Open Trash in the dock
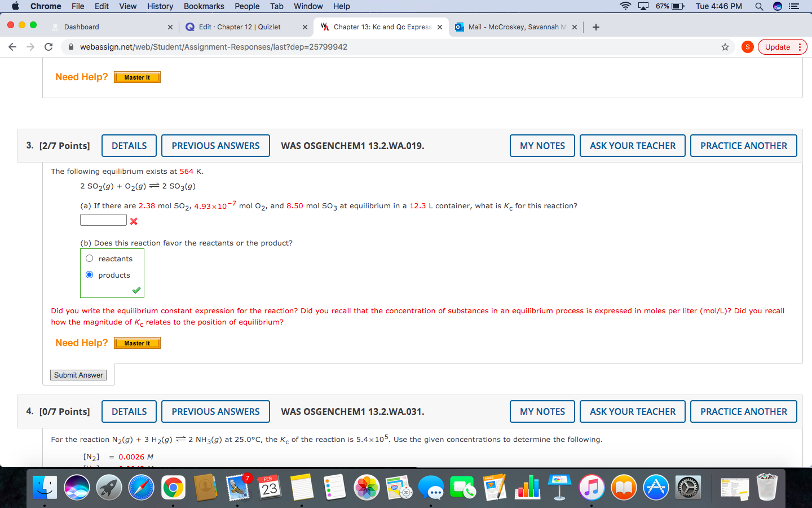The width and height of the screenshot is (812, 508). click(x=767, y=487)
